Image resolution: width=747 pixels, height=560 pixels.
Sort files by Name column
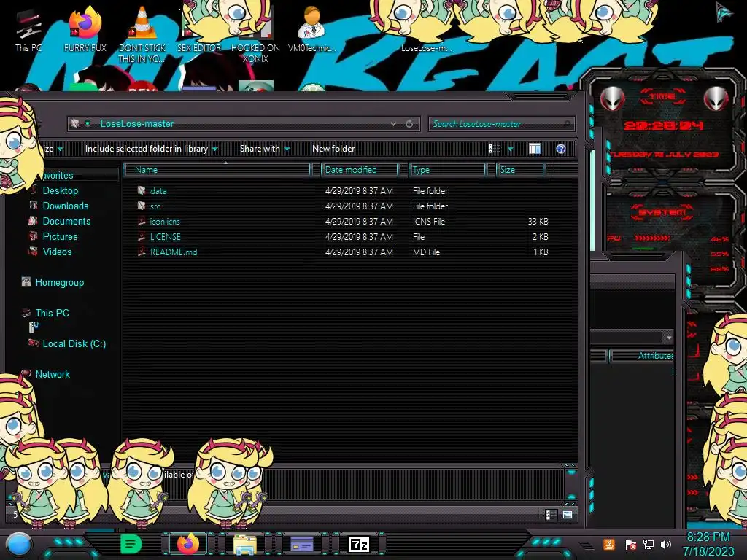point(217,169)
